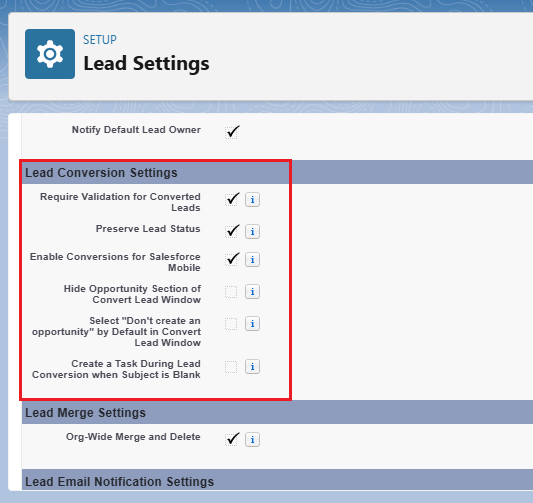533x503 pixels.
Task: Enable Select Don't create an opportunity by Default
Action: (231, 324)
